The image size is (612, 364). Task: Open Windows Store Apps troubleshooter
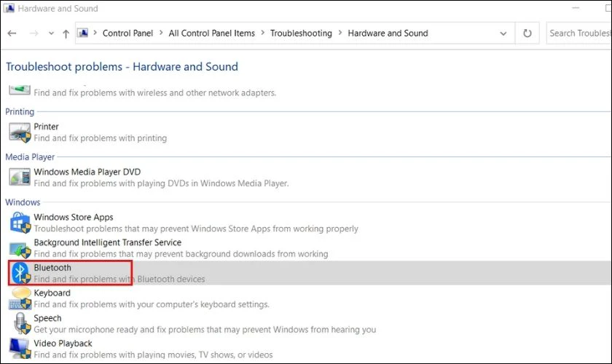74,217
